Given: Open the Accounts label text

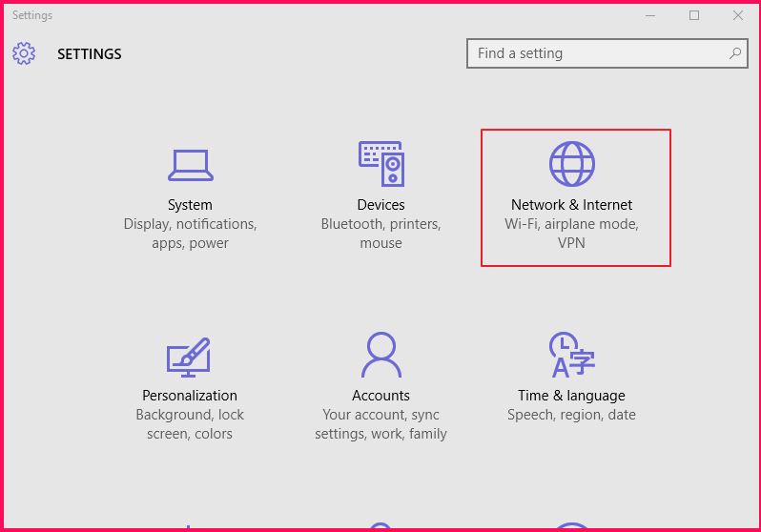Looking at the screenshot, I should (x=380, y=396).
